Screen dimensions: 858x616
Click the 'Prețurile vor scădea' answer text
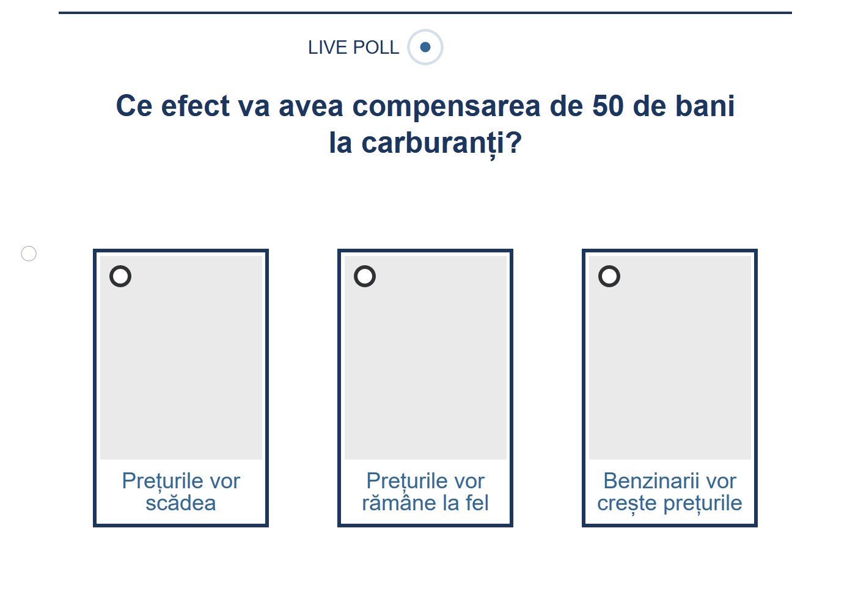click(x=181, y=492)
